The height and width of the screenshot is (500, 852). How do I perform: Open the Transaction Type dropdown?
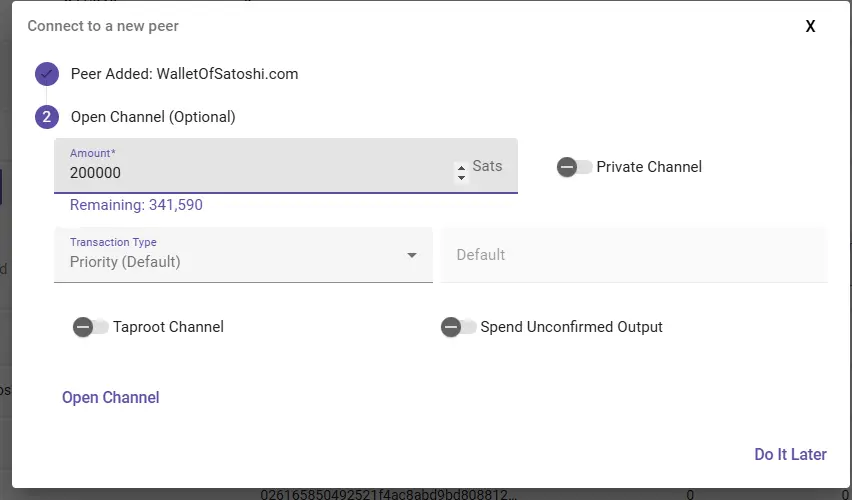click(x=243, y=255)
